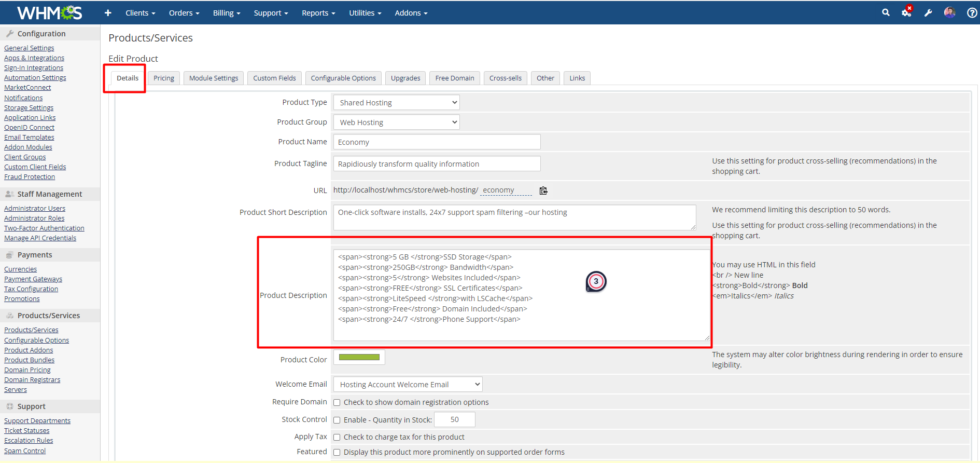Open the Billing menu

click(227, 13)
